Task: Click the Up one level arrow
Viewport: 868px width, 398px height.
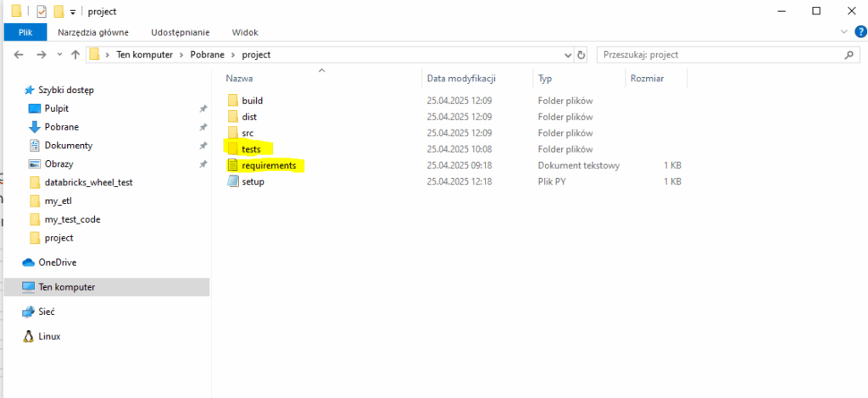Action: [x=75, y=55]
